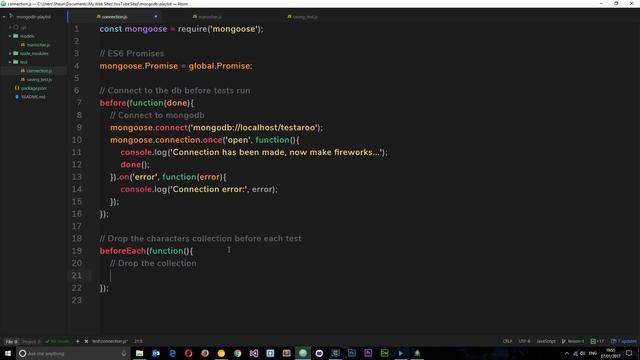Click the git changes +17 indicator
The image size is (640, 360).
(597, 341)
